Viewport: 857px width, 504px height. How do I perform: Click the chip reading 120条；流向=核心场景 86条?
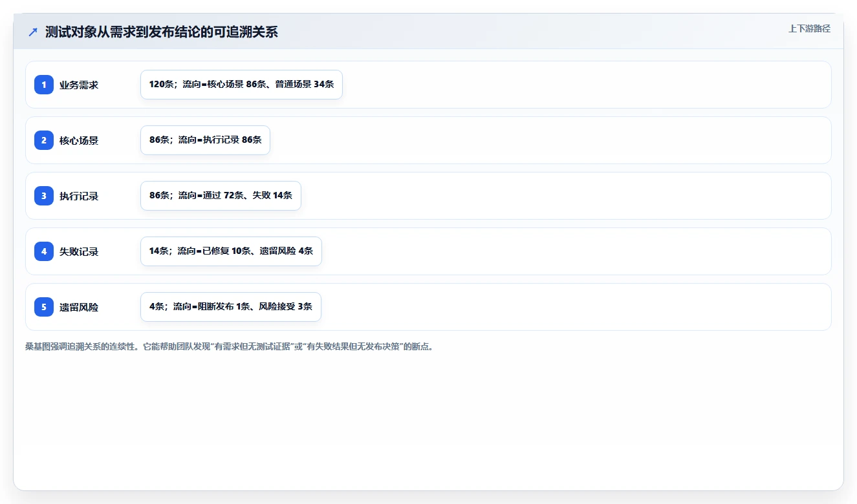coord(241,85)
